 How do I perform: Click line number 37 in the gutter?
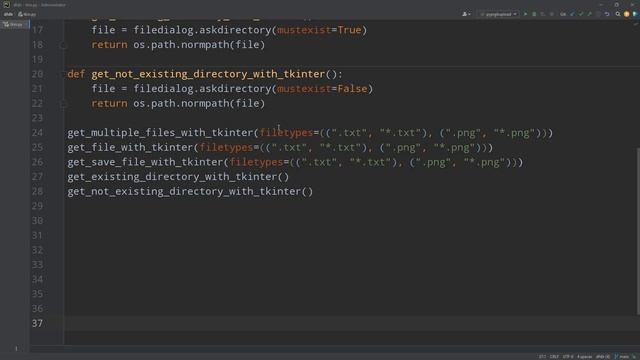tap(37, 323)
